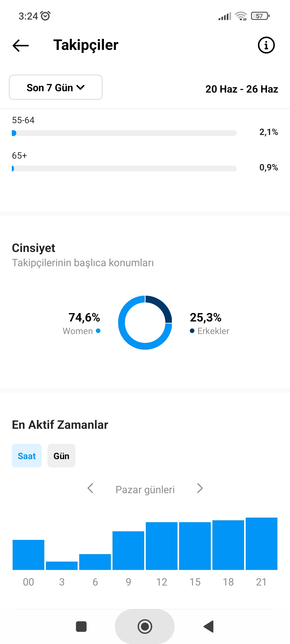Screen dimensions: 290x644
Task: Tap the 20 Haz - 26 Haz date range
Action: 242,89
